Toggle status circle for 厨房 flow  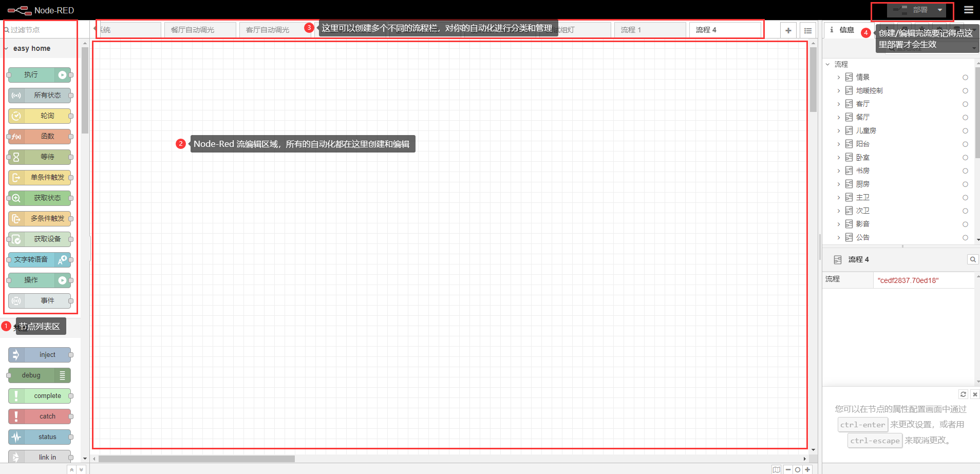pyautogui.click(x=965, y=184)
